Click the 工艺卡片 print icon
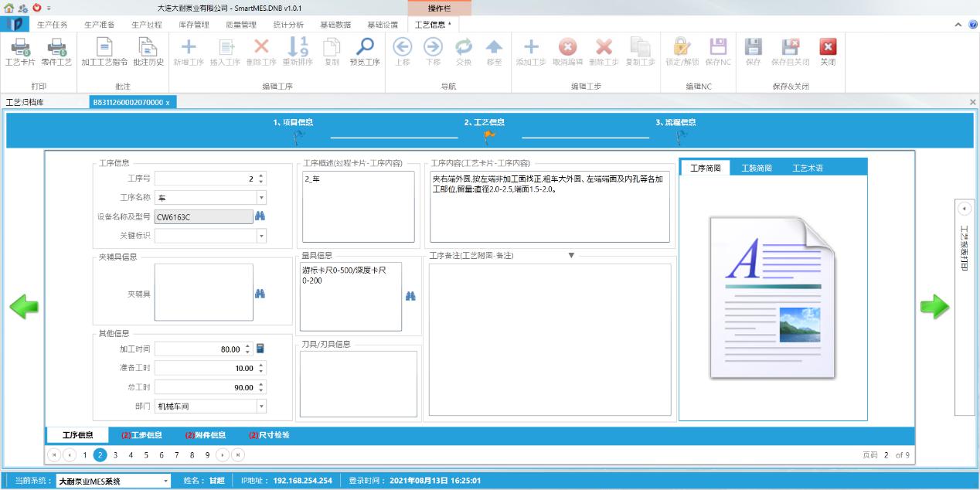The width and height of the screenshot is (980, 490). click(20, 48)
